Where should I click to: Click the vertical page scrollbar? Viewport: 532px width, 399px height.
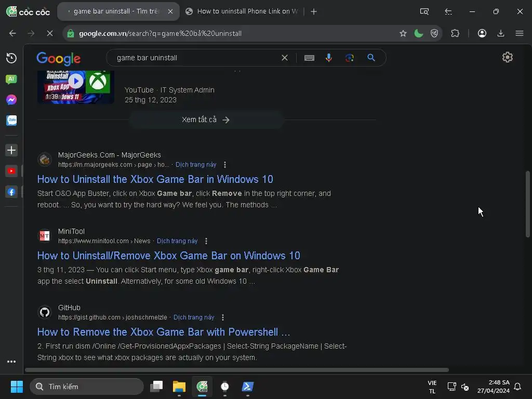coord(528,204)
